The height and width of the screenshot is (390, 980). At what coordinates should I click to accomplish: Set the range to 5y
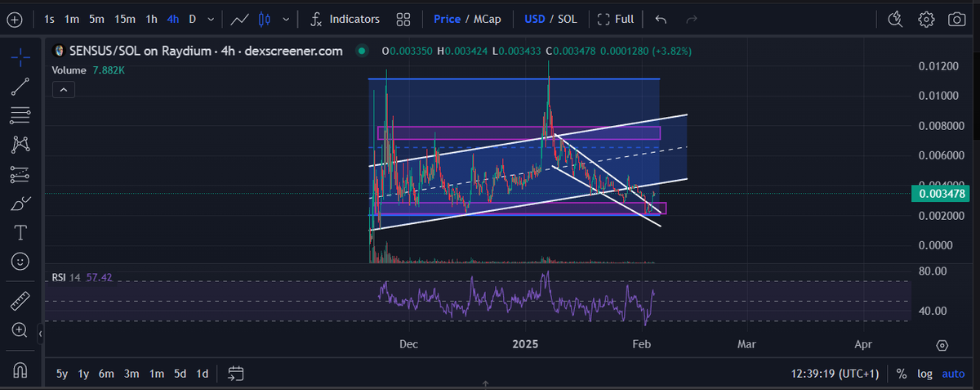point(62,374)
